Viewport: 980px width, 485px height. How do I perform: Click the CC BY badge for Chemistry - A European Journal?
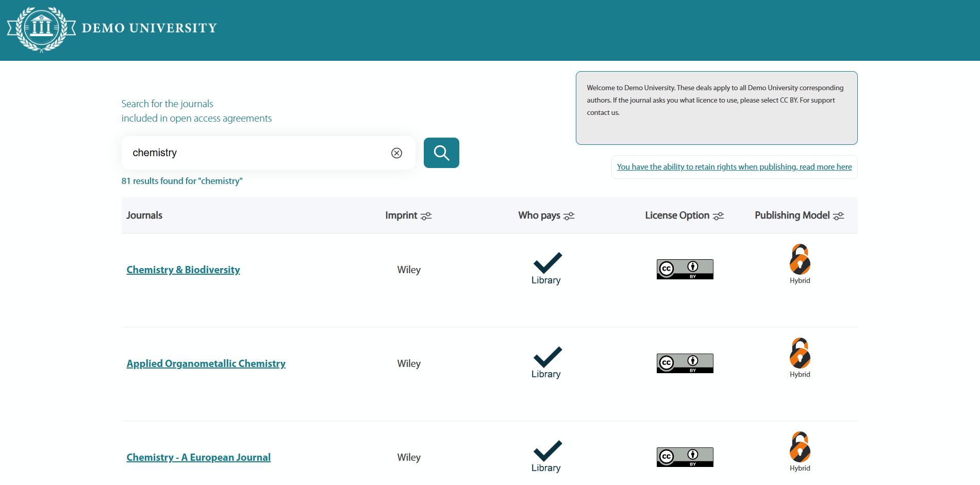click(x=685, y=457)
